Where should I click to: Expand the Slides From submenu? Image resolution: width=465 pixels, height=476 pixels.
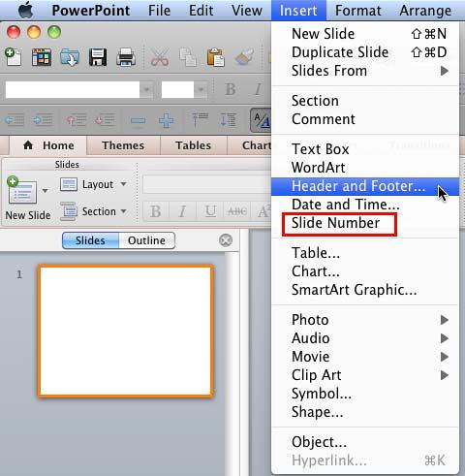[x=365, y=71]
